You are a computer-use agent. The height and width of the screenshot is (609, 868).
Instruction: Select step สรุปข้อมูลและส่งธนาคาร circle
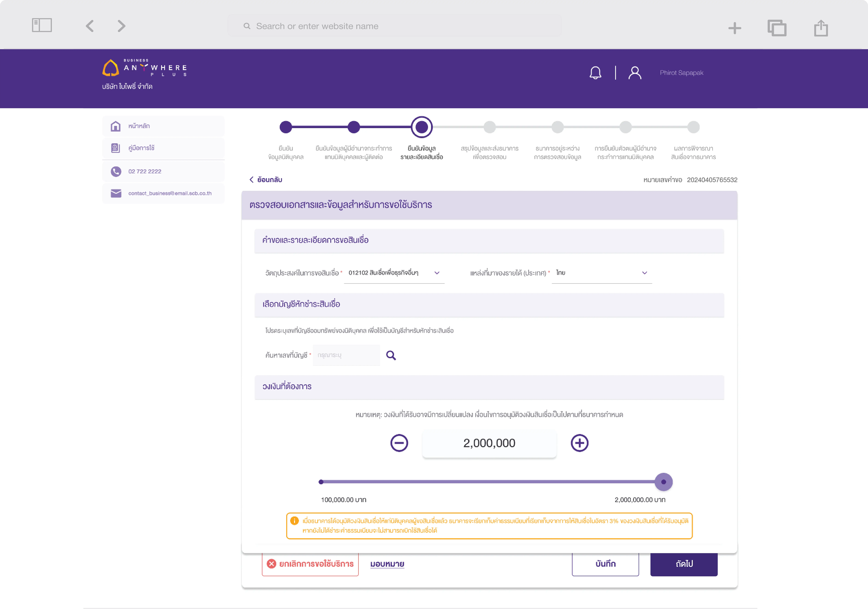click(490, 127)
